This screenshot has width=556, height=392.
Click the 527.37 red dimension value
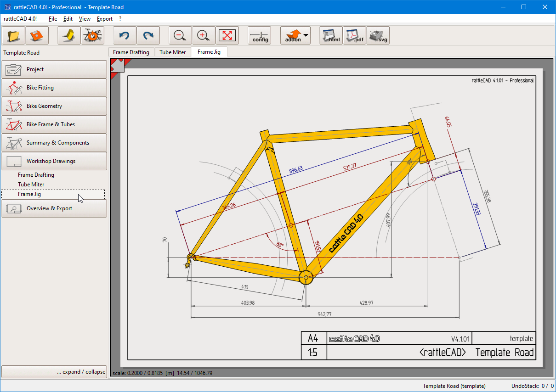coord(350,167)
